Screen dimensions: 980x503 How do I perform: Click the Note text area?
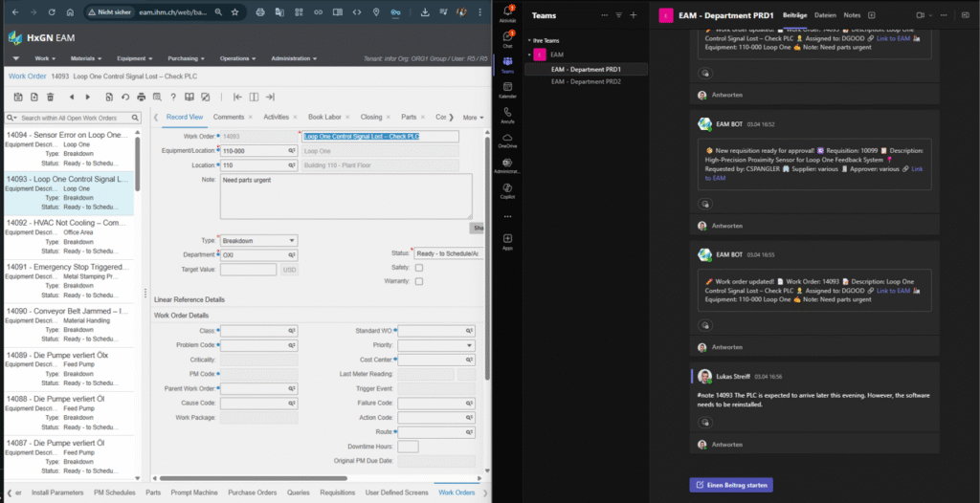pos(345,196)
